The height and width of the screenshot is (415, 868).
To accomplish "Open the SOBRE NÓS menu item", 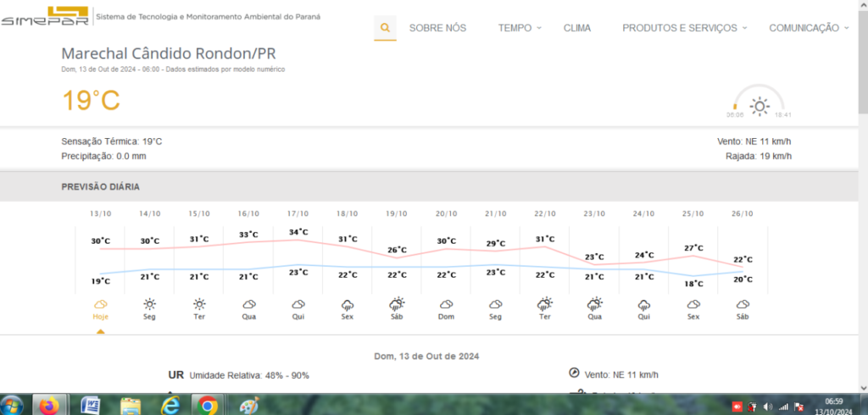I will pos(438,28).
